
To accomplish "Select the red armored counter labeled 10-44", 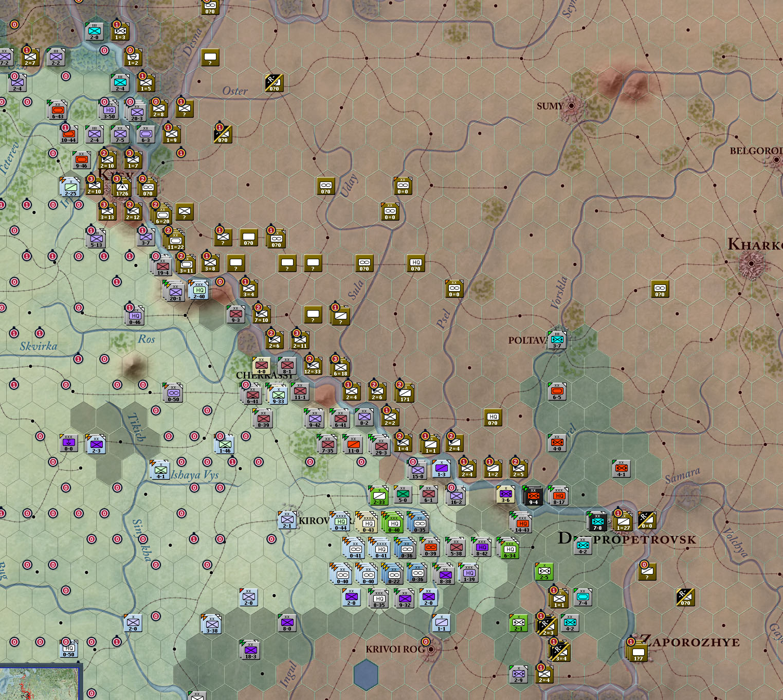I will point(69,135).
